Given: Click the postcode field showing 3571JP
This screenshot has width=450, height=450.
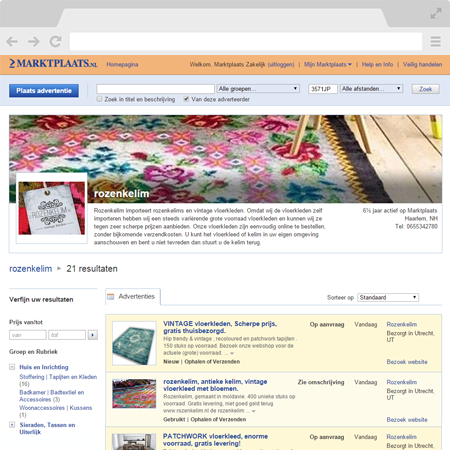Looking at the screenshot, I should (323, 89).
